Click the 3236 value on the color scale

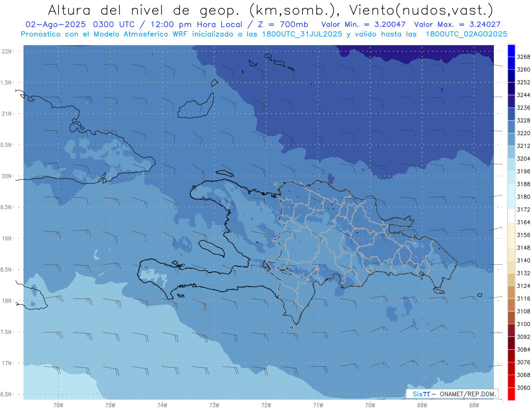524,108
